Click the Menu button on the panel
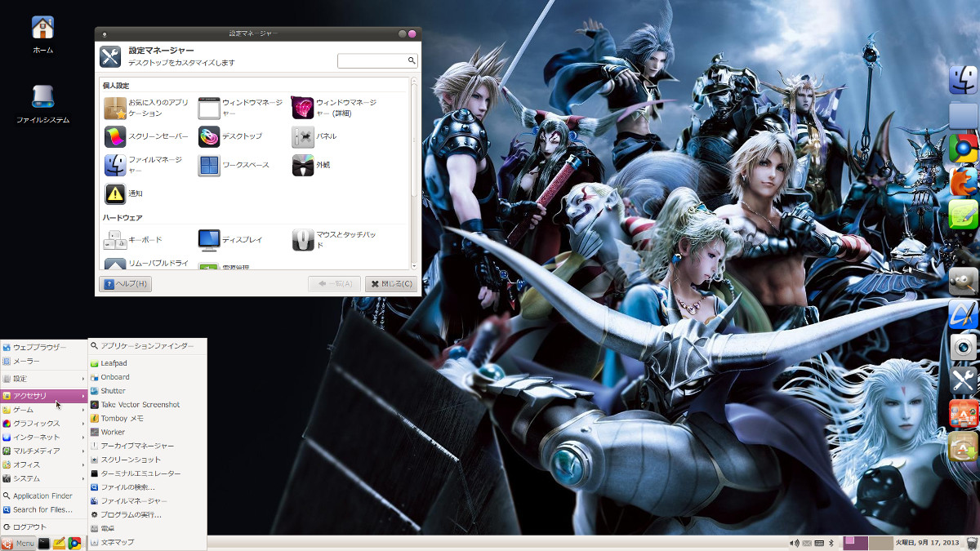 pos(18,544)
